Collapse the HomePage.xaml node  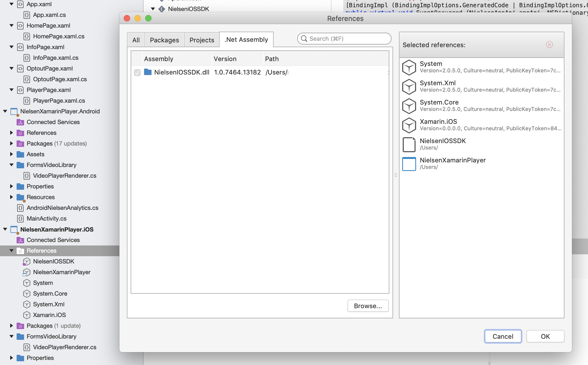click(12, 25)
